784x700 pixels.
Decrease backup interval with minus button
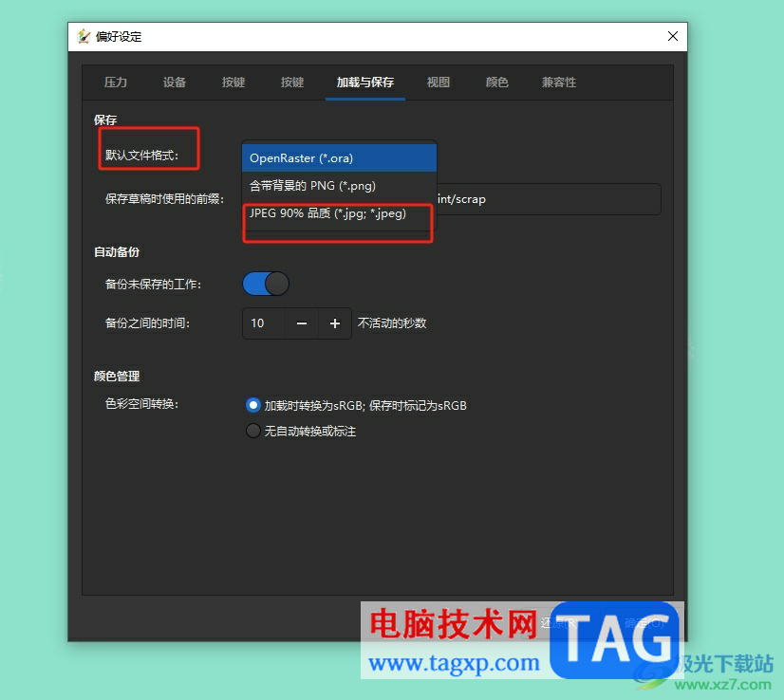pyautogui.click(x=302, y=323)
